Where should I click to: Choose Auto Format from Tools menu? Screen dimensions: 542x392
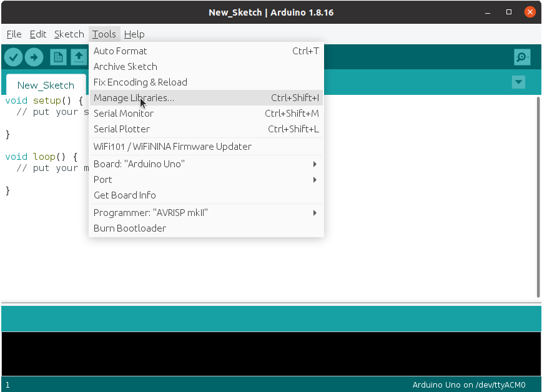[206, 51]
